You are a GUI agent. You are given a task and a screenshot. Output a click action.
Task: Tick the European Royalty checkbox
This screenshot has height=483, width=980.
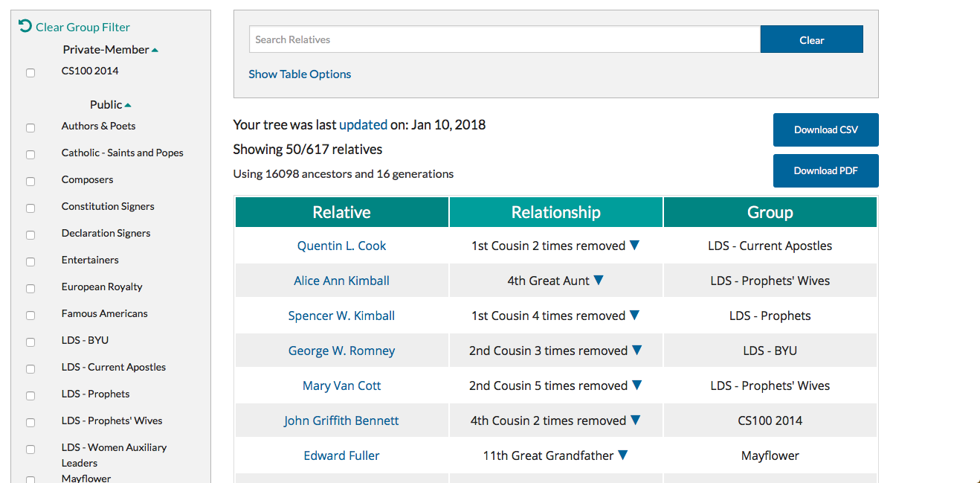30,289
